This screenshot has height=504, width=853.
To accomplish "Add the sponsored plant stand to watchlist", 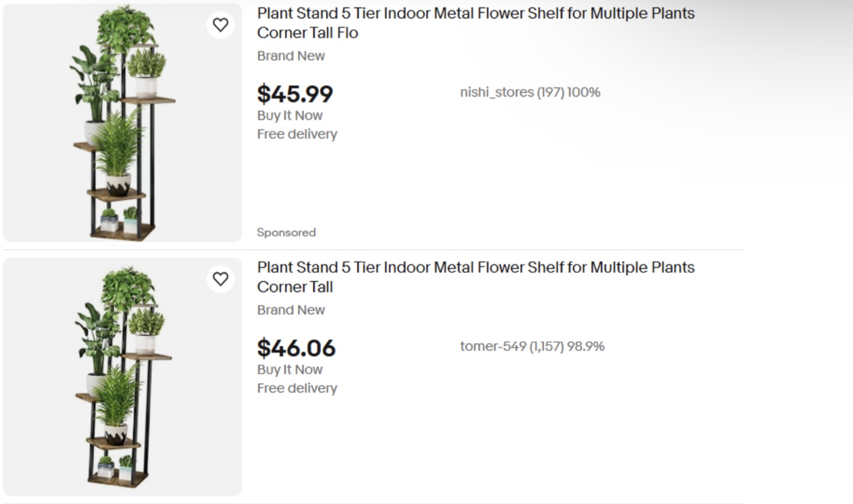I will coord(220,25).
